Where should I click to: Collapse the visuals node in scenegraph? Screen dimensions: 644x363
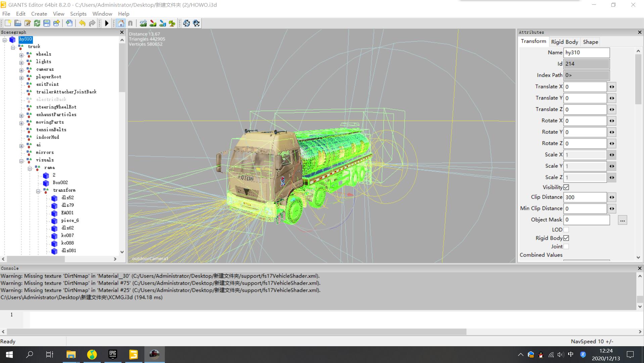[x=21, y=160]
